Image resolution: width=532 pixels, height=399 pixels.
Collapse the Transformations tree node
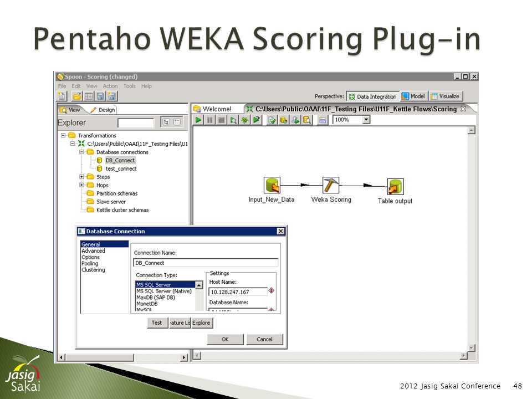tap(63, 135)
